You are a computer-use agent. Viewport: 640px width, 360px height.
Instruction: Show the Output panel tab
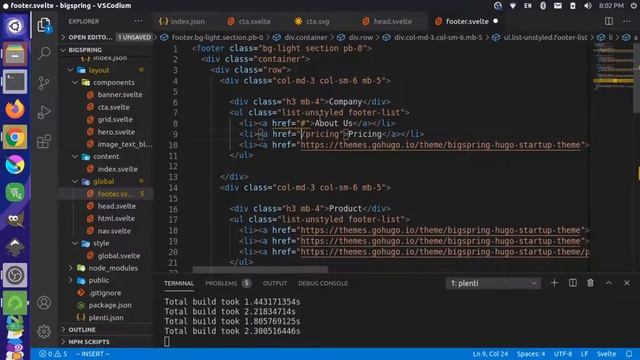pyautogui.click(x=275, y=283)
